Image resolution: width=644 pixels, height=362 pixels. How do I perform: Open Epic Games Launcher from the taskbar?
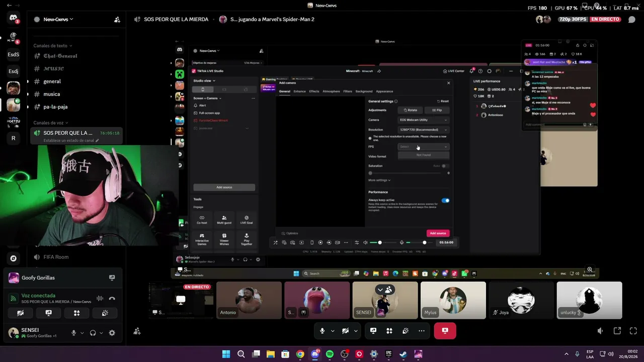(388, 354)
